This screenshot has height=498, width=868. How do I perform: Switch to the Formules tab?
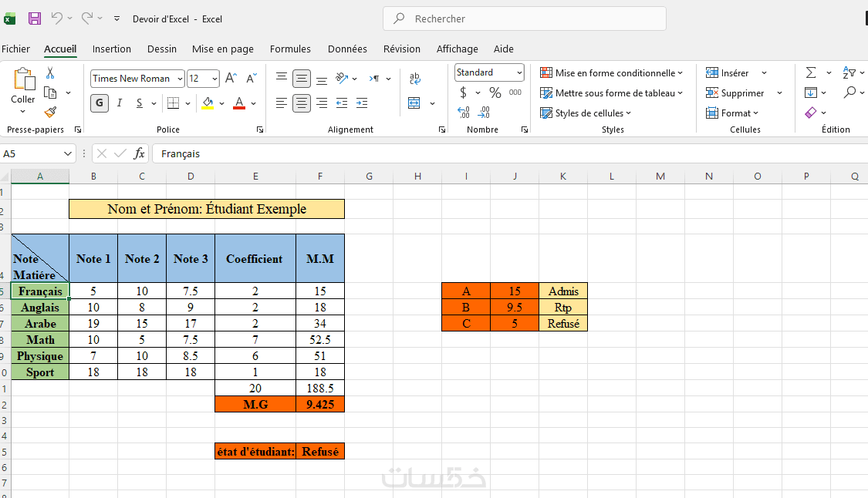[290, 49]
